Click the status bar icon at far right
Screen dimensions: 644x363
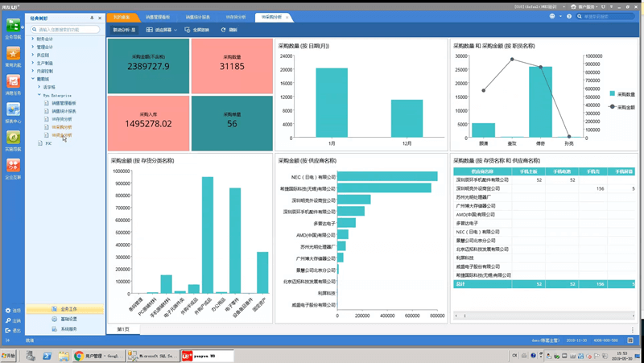pyautogui.click(x=630, y=340)
